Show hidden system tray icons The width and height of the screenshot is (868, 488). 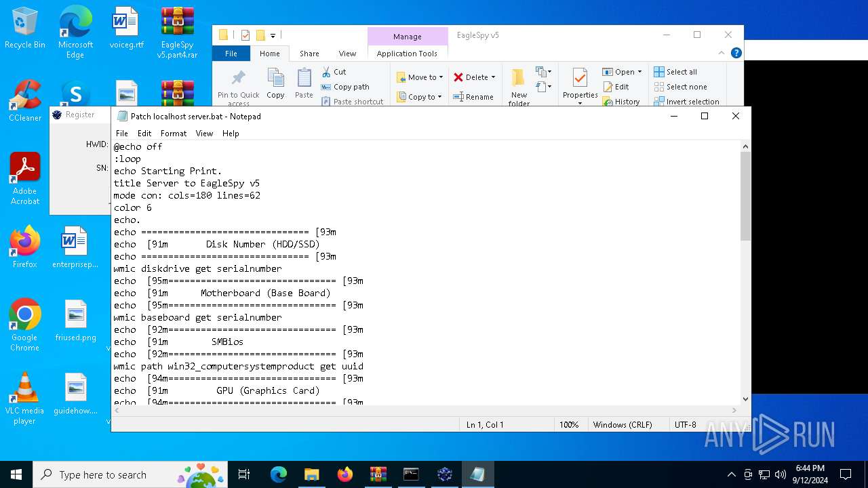click(x=731, y=474)
